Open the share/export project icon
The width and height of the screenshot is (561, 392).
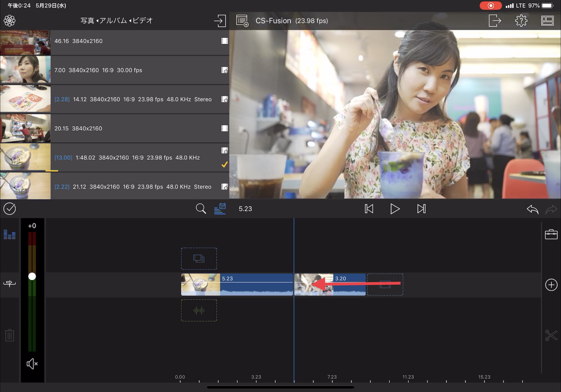point(495,21)
